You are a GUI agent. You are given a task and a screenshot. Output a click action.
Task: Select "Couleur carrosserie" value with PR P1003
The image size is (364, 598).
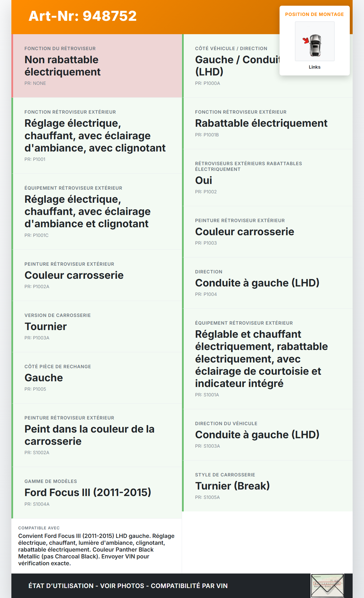(x=245, y=232)
